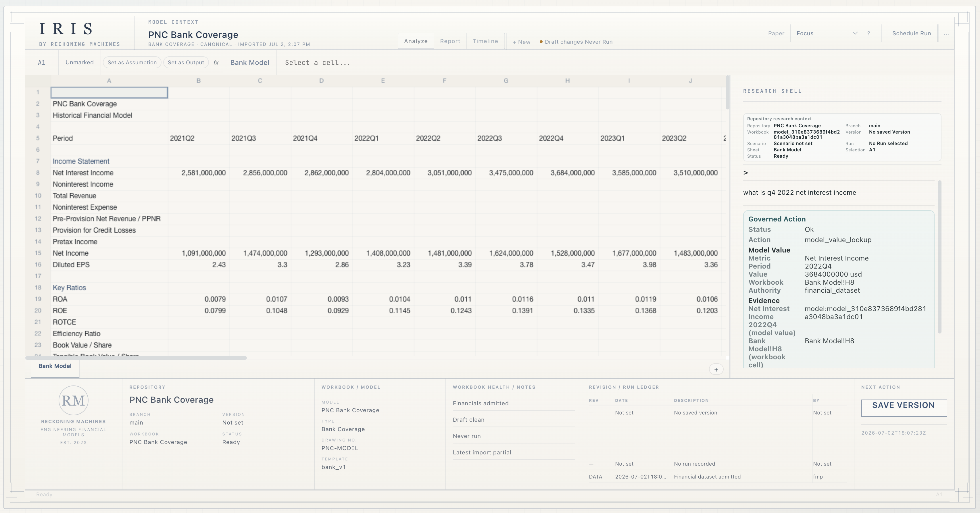Viewport: 980px width, 513px height.
Task: Select row header 8
Action: coord(38,173)
